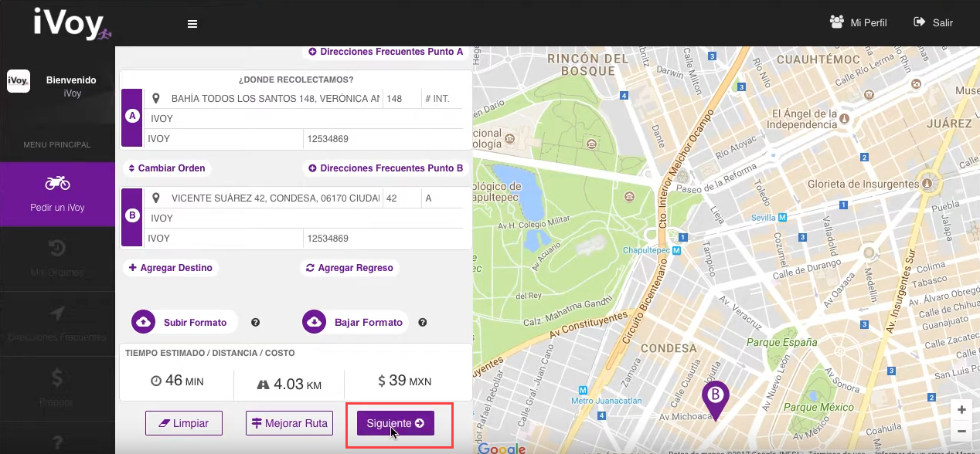980x454 pixels.
Task: Click the Bajar Formato download icon
Action: [x=315, y=322]
